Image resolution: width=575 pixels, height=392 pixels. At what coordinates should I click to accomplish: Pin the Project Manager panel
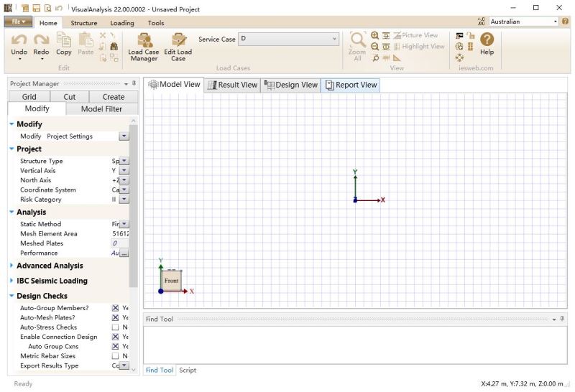134,83
